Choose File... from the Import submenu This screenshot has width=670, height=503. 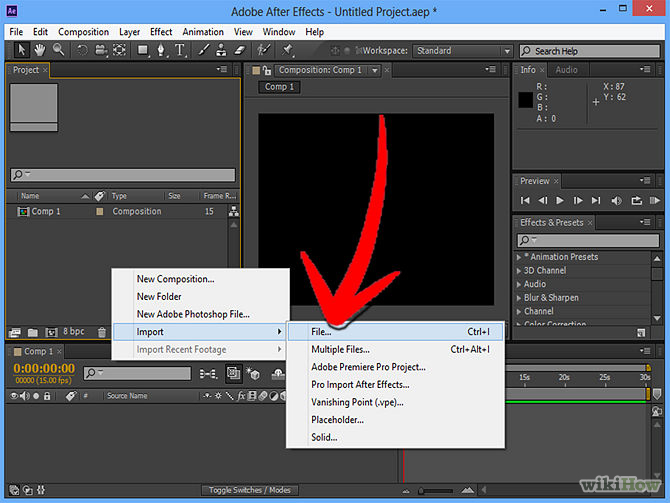(x=395, y=332)
